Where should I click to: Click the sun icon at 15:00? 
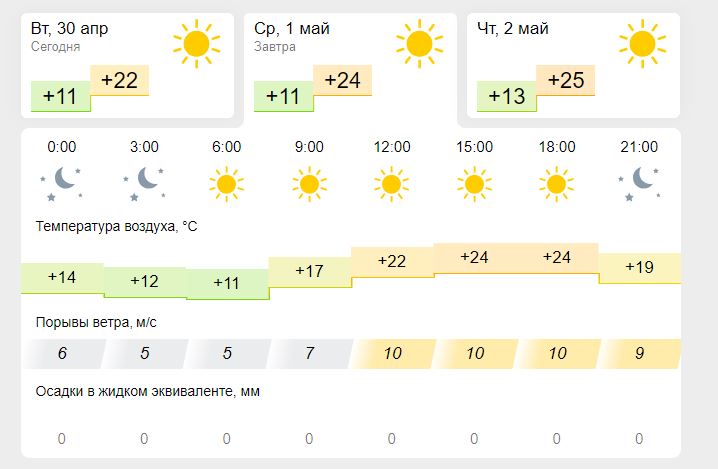click(474, 183)
